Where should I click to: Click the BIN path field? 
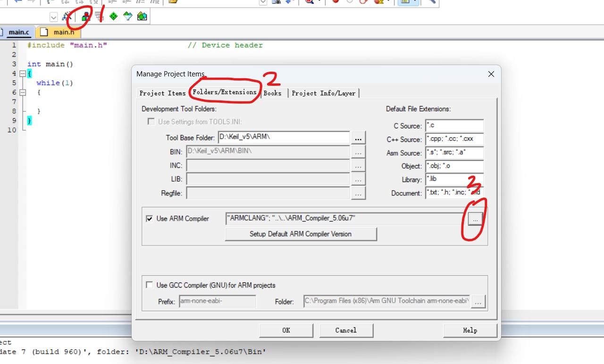[268, 151]
